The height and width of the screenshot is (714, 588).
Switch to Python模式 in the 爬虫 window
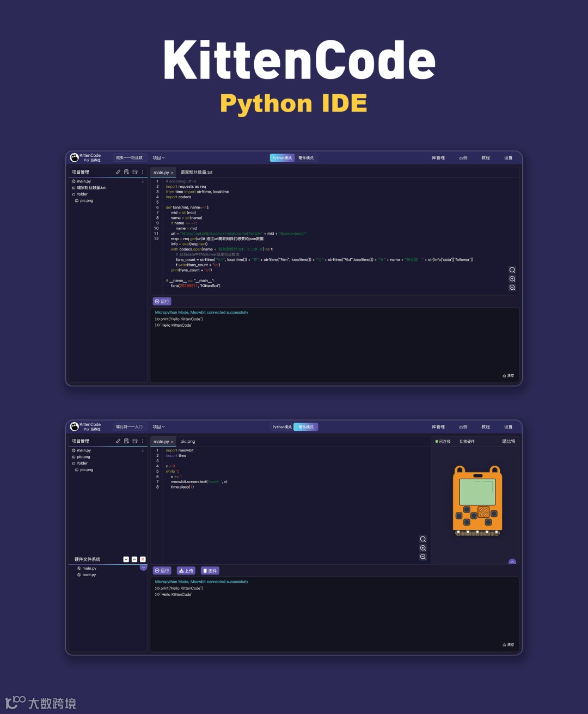click(282, 158)
